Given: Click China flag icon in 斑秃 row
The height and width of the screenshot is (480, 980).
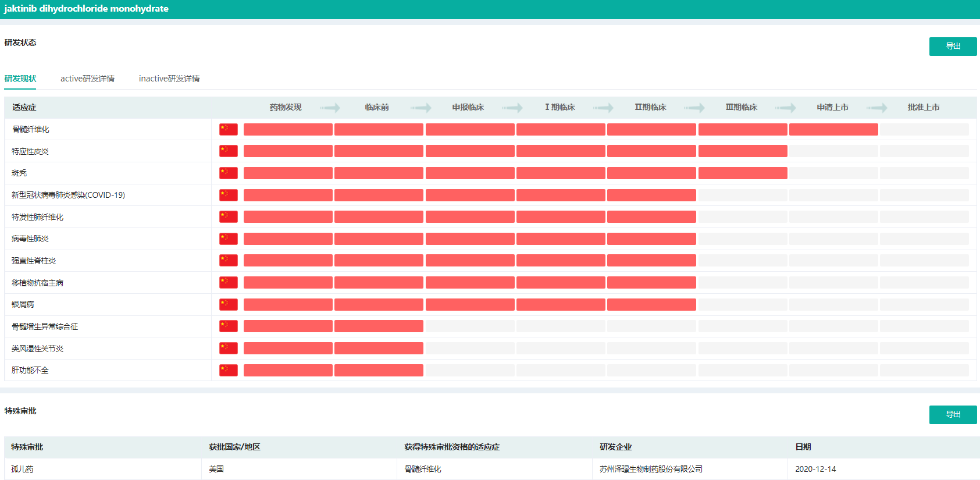Looking at the screenshot, I should tap(228, 173).
